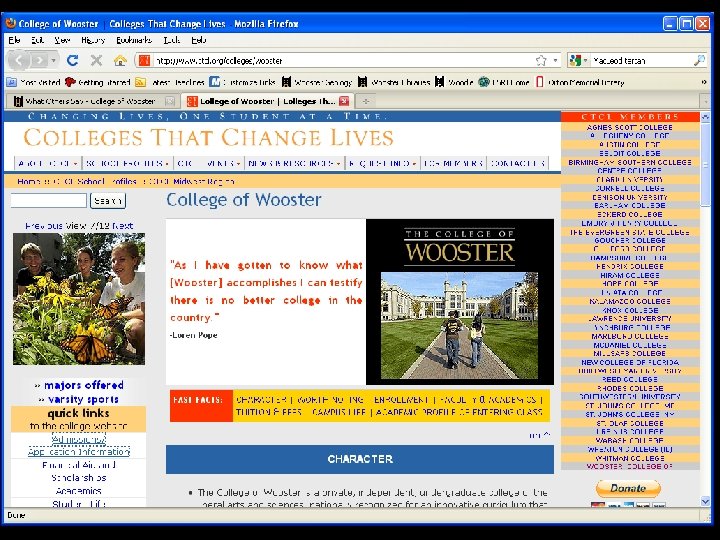The width and height of the screenshot is (720, 540).
Task: Open the Help menu
Action: (199, 40)
